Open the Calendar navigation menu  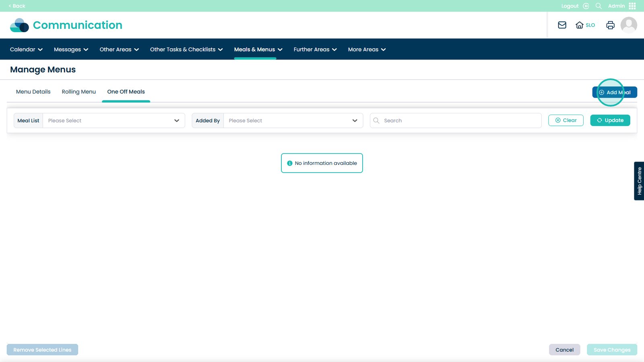(x=26, y=49)
